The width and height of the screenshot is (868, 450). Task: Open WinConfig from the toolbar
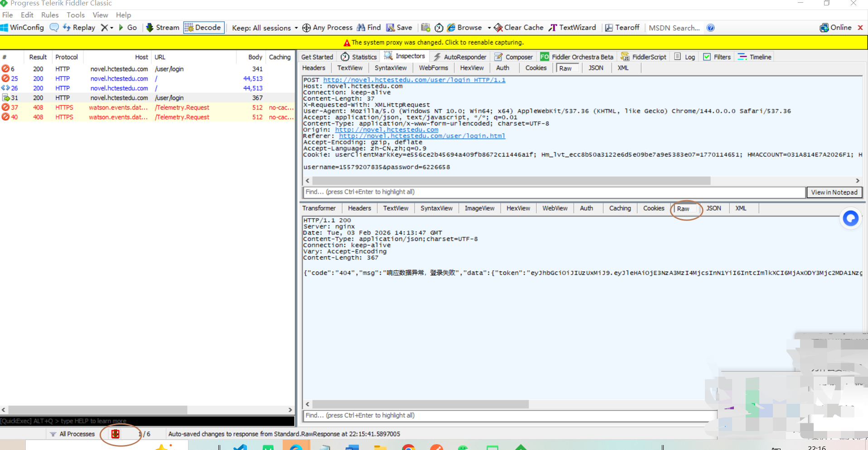[23, 28]
